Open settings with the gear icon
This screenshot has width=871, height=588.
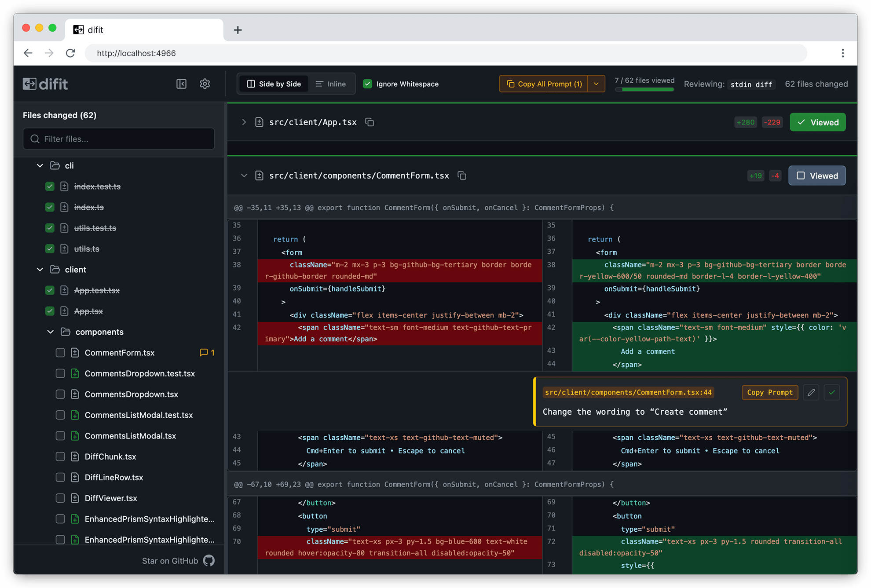205,84
